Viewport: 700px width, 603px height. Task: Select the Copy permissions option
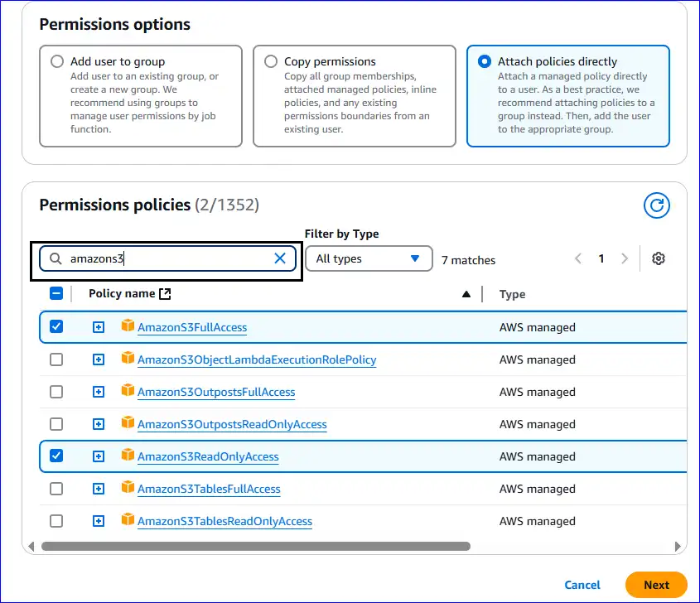click(271, 61)
